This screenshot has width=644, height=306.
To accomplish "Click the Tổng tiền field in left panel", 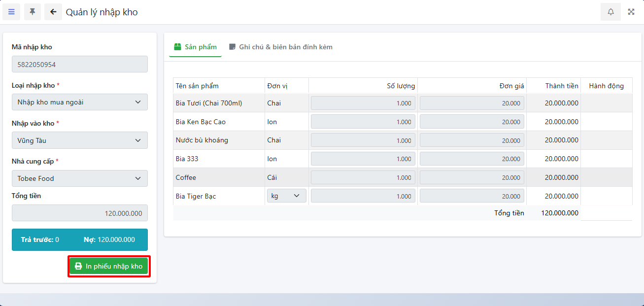I will 80,213.
